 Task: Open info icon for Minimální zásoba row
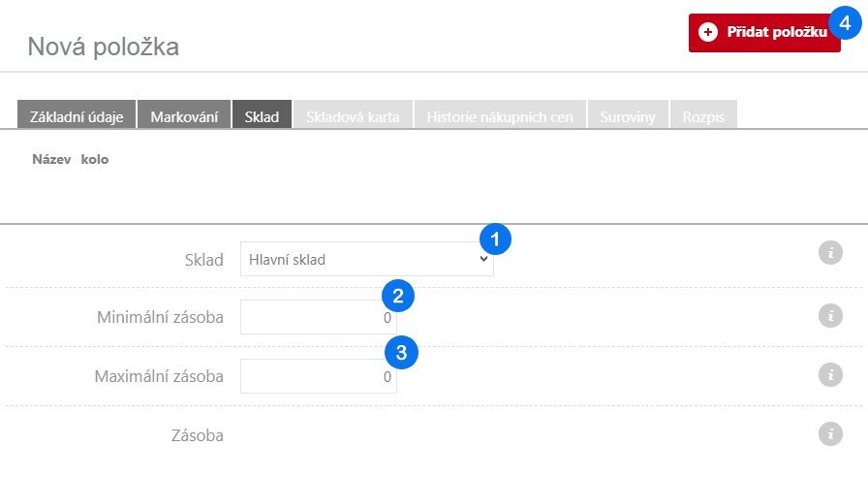pos(829,316)
